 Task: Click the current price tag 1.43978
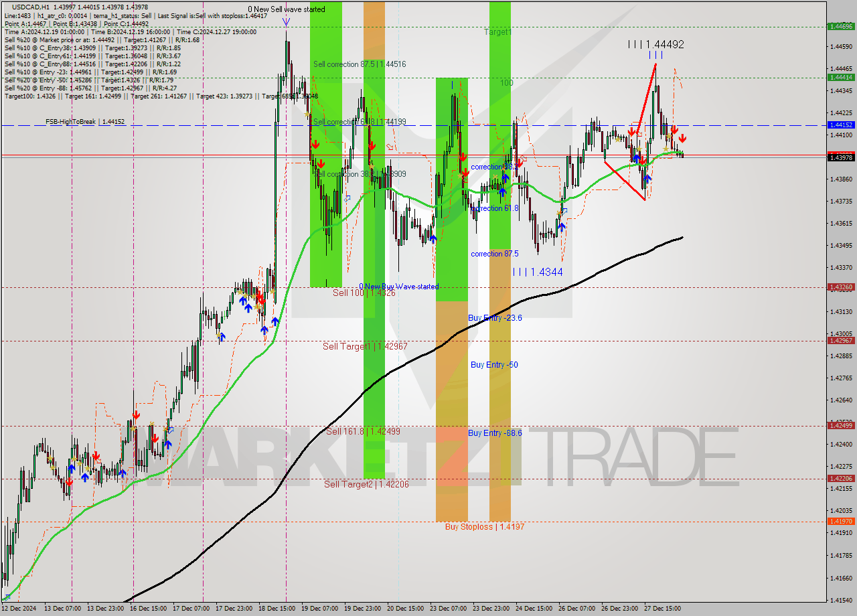[841, 157]
